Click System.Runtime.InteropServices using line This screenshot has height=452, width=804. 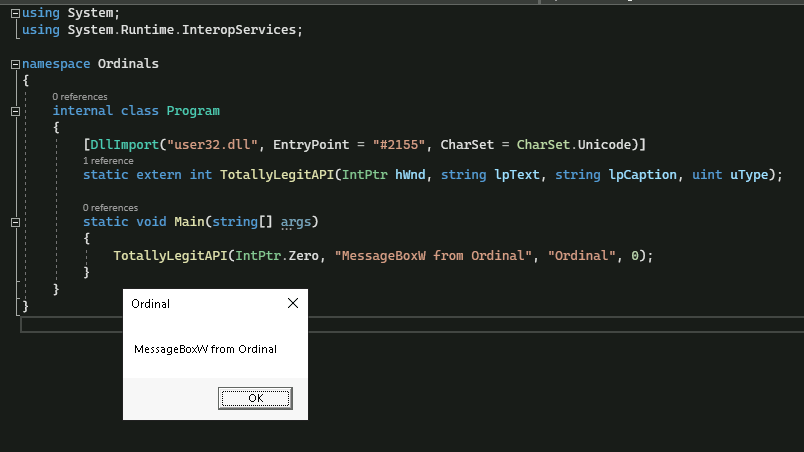(x=182, y=30)
